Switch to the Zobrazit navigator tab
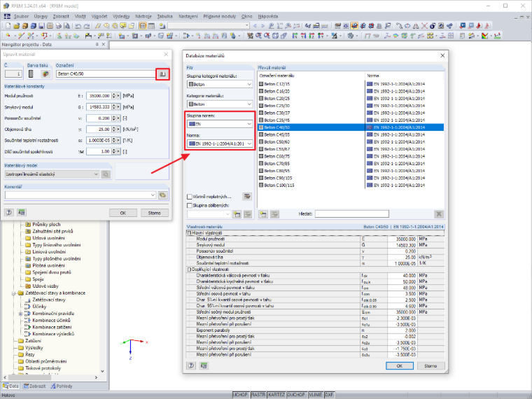This screenshot has width=532, height=399. [34, 386]
